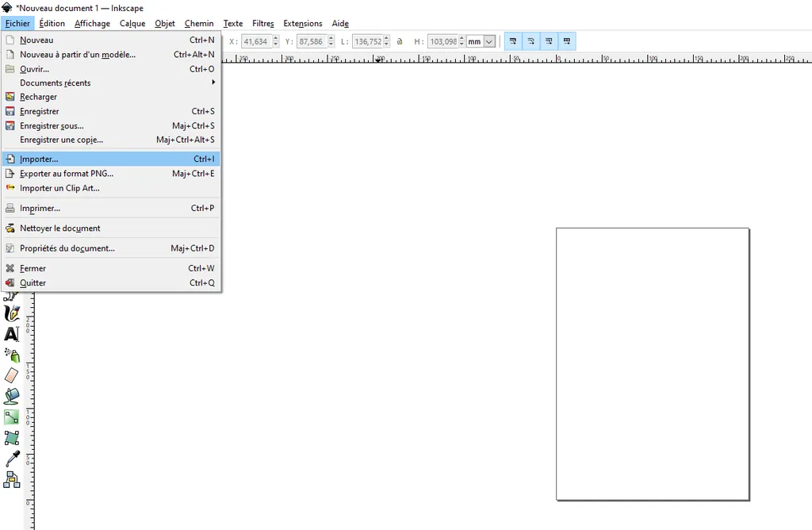The image size is (812, 530).
Task: Select the Gradient tool
Action: [11, 417]
